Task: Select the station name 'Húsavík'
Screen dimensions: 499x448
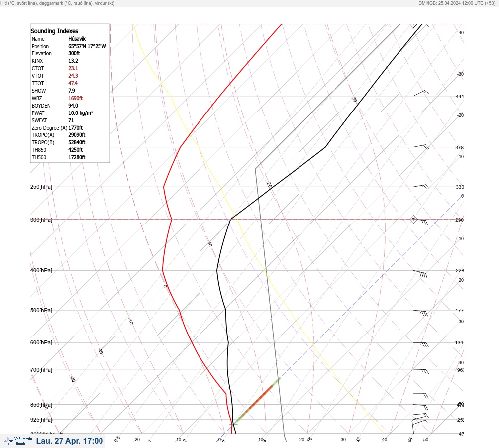Action: (77, 39)
